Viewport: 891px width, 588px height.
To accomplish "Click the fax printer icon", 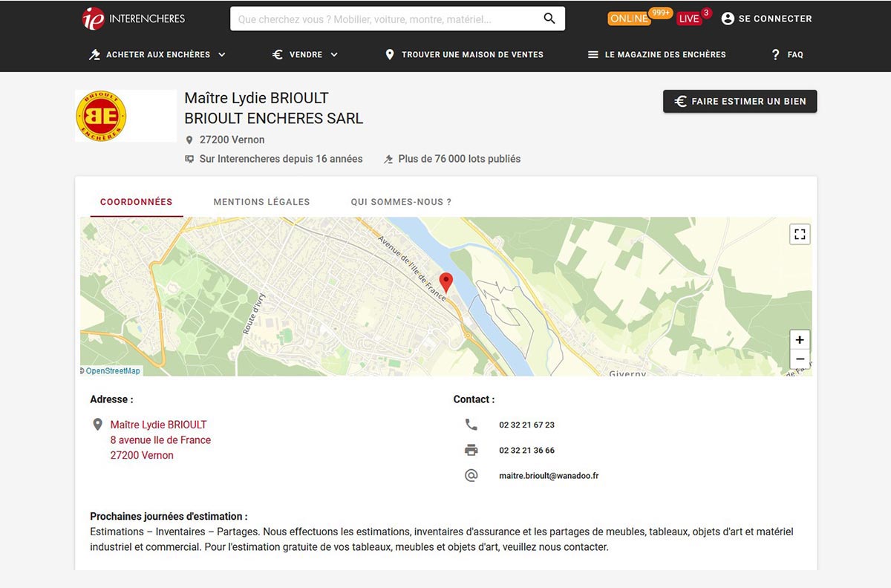I will [471, 450].
